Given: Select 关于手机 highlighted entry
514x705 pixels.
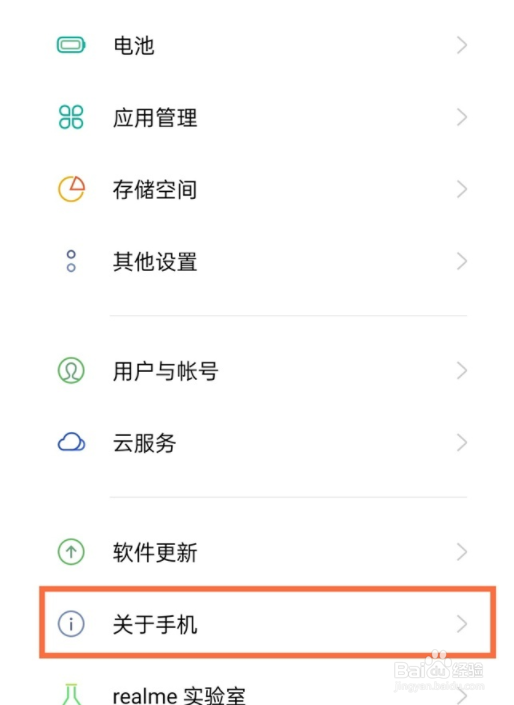Looking at the screenshot, I should 267,624.
